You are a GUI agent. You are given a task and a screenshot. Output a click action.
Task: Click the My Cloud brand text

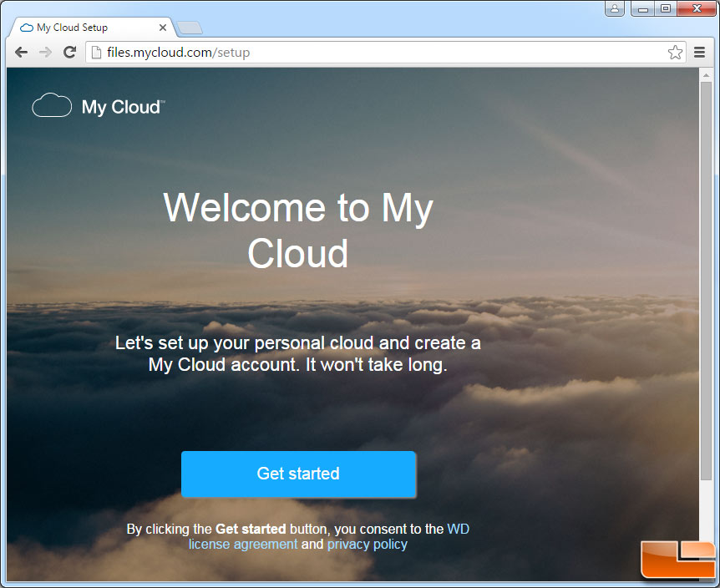[x=122, y=107]
